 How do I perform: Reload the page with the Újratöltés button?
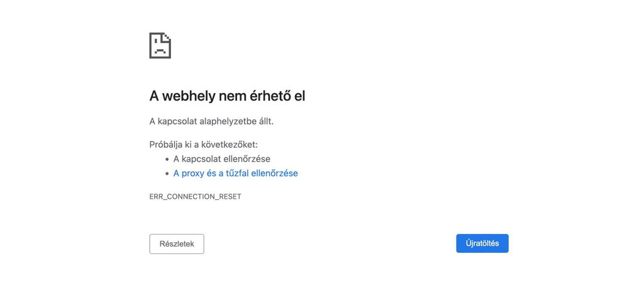coord(482,243)
